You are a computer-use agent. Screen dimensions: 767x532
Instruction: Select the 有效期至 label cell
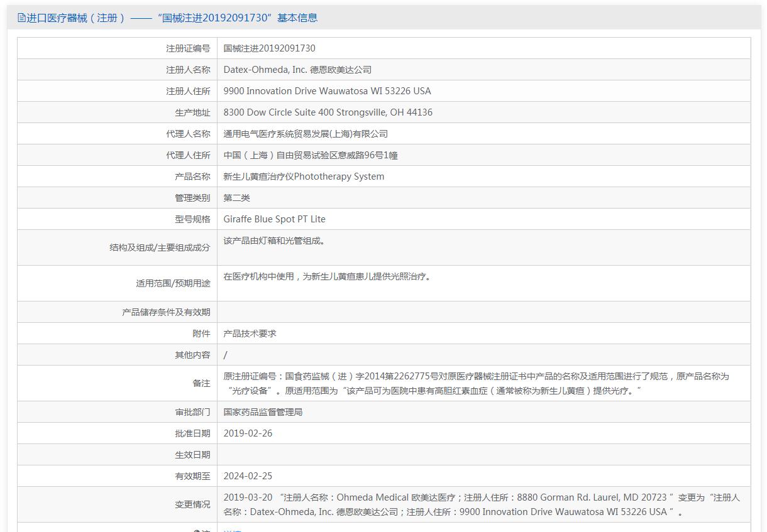[x=117, y=476]
